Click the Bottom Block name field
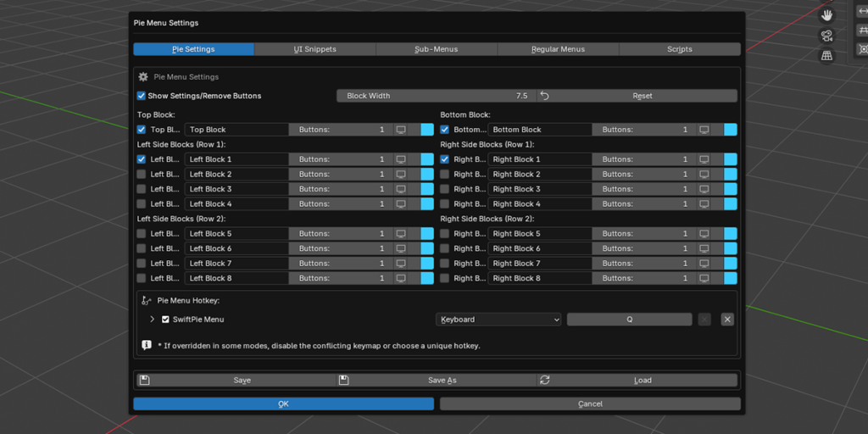 pos(540,130)
